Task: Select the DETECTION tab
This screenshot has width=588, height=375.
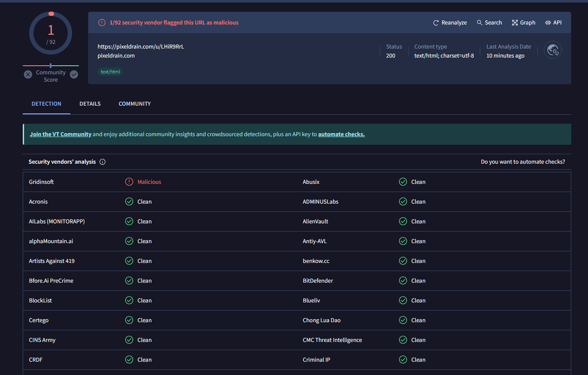Action: pos(46,104)
